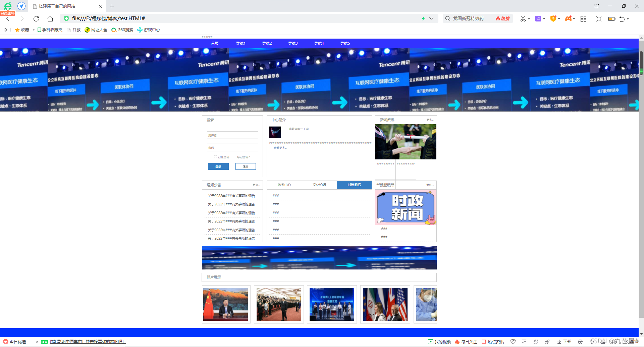Viewport: 644px width, 347px height.
Task: Click the blue 登录 button
Action: pos(218,166)
